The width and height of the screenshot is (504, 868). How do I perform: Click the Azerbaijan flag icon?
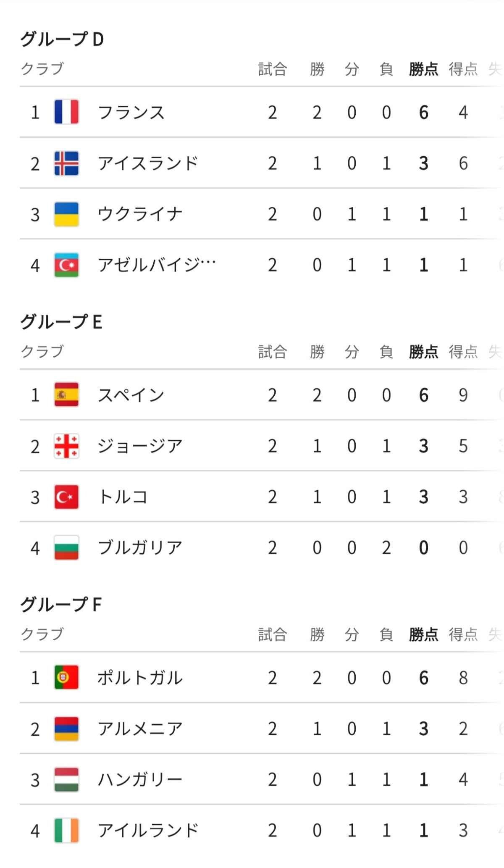coord(66,265)
